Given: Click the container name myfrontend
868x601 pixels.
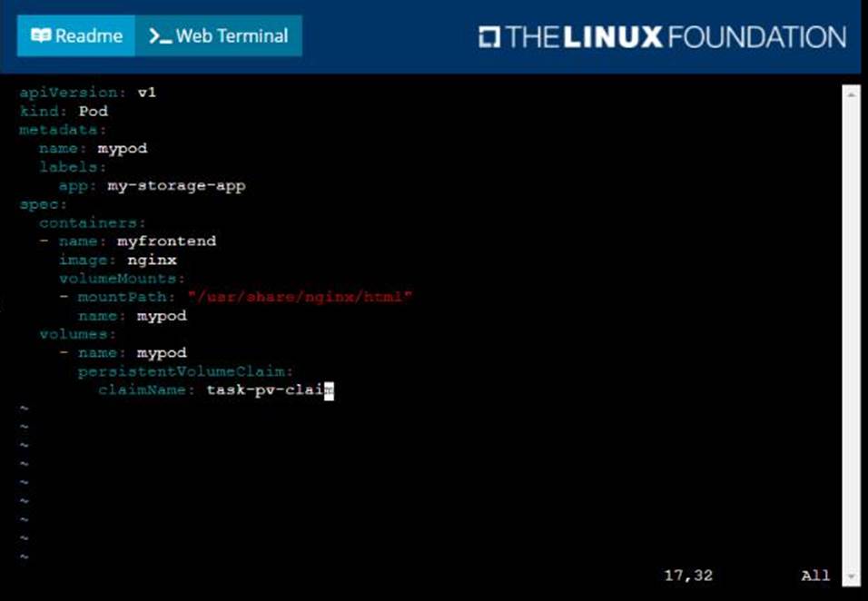Looking at the screenshot, I should (167, 241).
